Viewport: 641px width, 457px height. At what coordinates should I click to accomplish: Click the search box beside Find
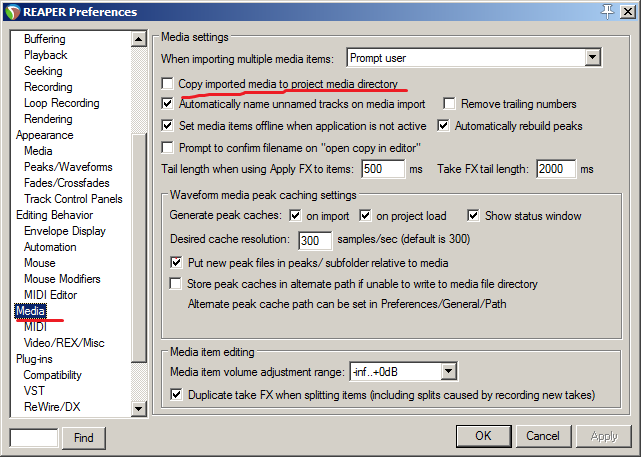34,438
